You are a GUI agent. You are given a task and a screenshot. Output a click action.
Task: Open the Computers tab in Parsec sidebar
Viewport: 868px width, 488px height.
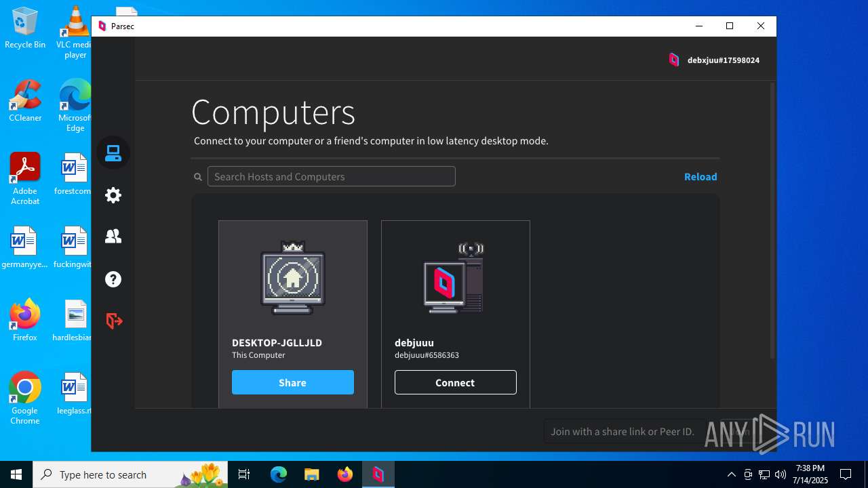(113, 153)
